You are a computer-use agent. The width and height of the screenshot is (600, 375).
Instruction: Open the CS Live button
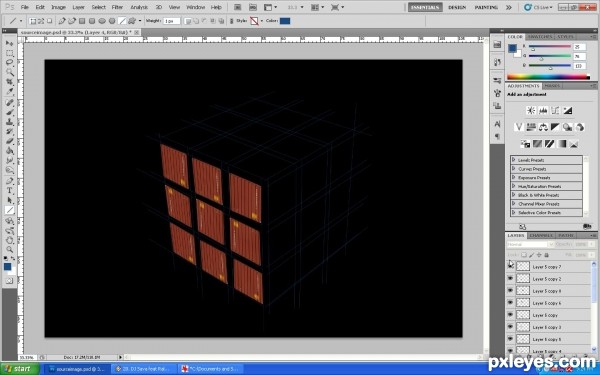tap(538, 7)
